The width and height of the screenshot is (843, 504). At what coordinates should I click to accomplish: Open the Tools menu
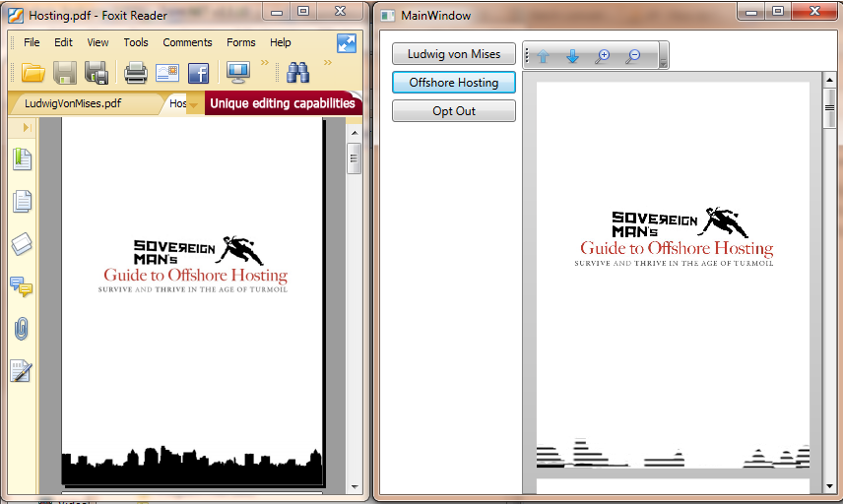(x=136, y=42)
